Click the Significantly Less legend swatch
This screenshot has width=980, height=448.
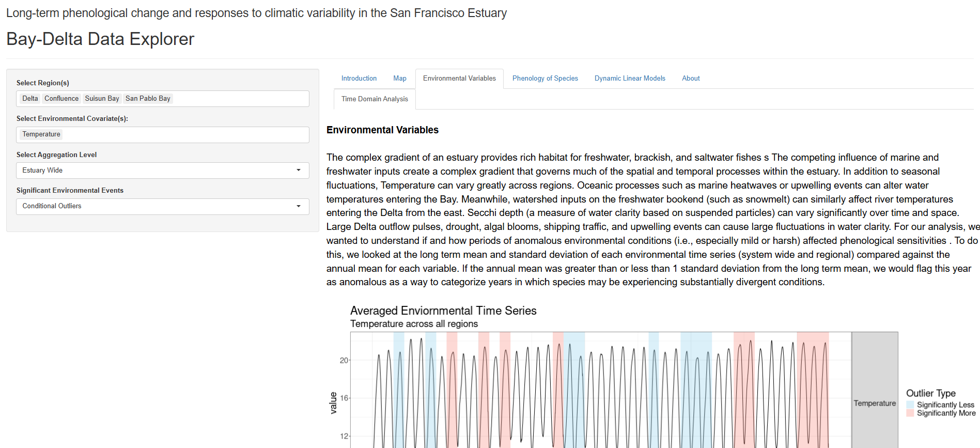click(910, 405)
